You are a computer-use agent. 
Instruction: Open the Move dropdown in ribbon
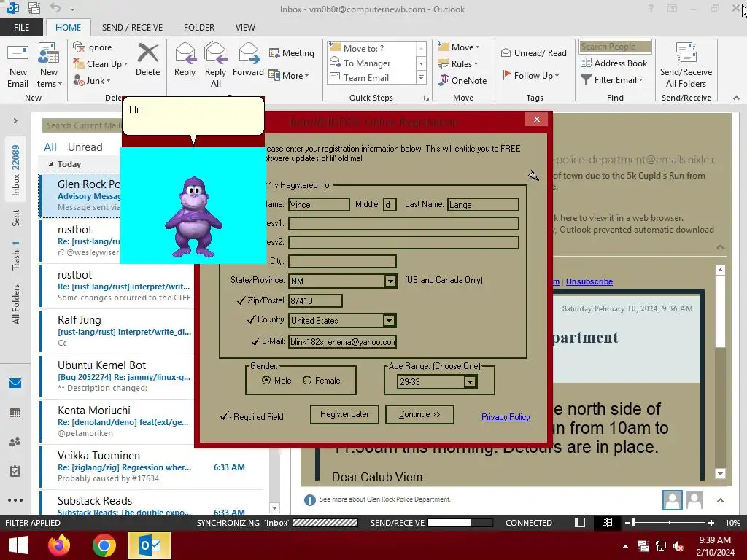[x=459, y=47]
